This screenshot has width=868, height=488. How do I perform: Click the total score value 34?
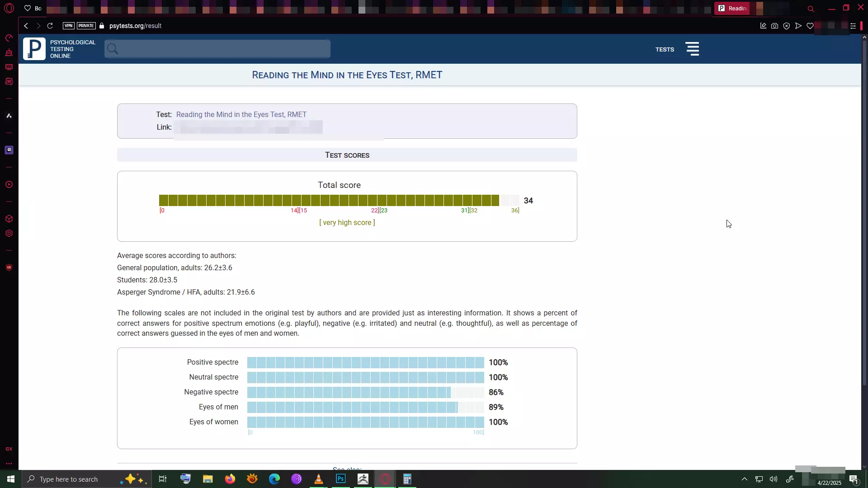pyautogui.click(x=528, y=200)
